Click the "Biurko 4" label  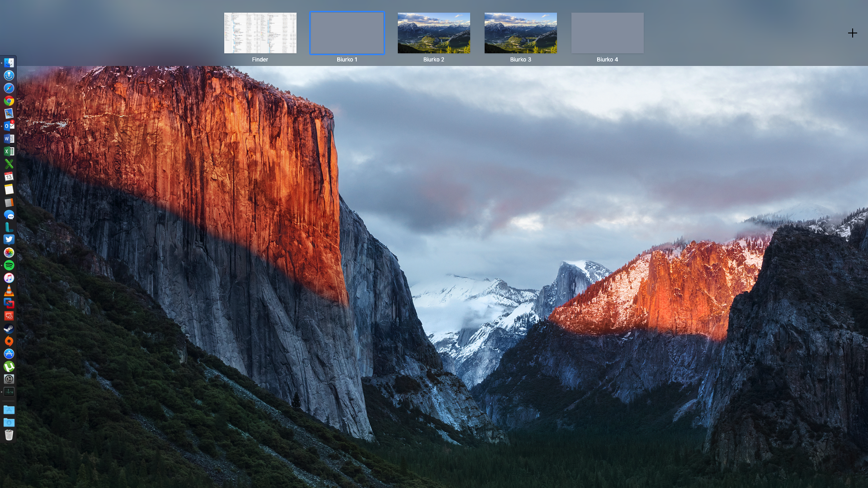coord(607,60)
